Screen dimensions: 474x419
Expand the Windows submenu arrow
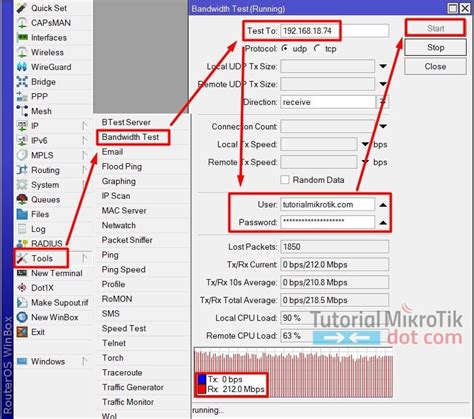(x=85, y=361)
